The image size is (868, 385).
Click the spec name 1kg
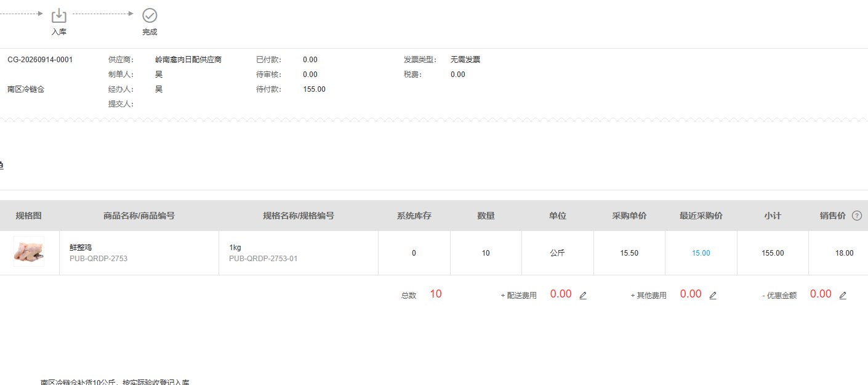click(235, 248)
